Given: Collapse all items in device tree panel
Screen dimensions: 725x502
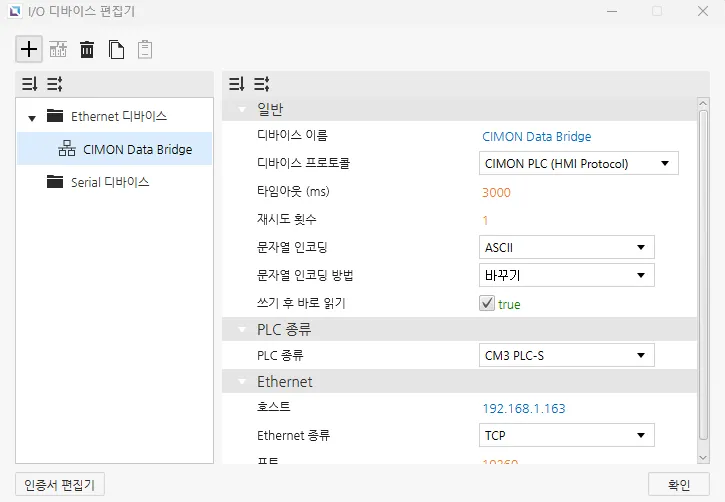Looking at the screenshot, I should pos(28,84).
